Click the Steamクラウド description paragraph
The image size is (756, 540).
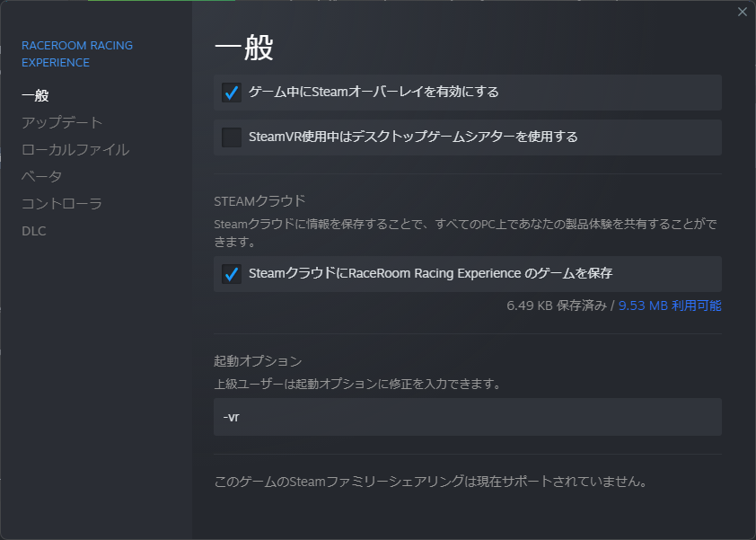click(x=466, y=233)
